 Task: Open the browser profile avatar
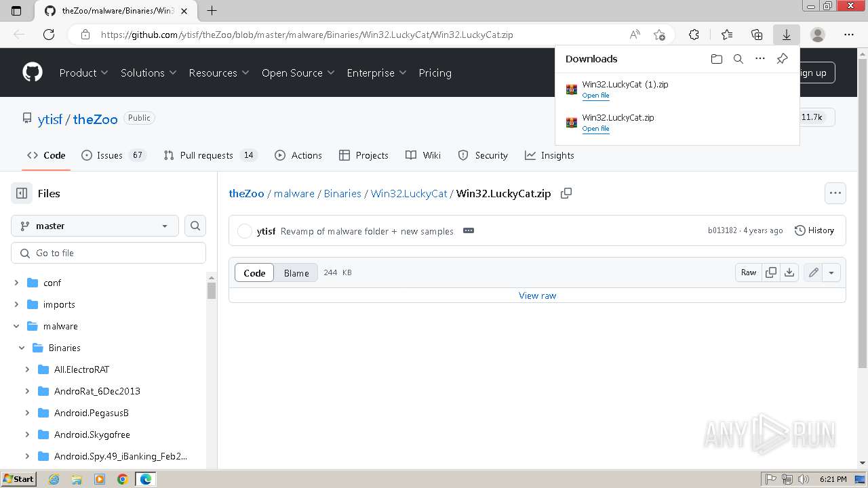[818, 35]
